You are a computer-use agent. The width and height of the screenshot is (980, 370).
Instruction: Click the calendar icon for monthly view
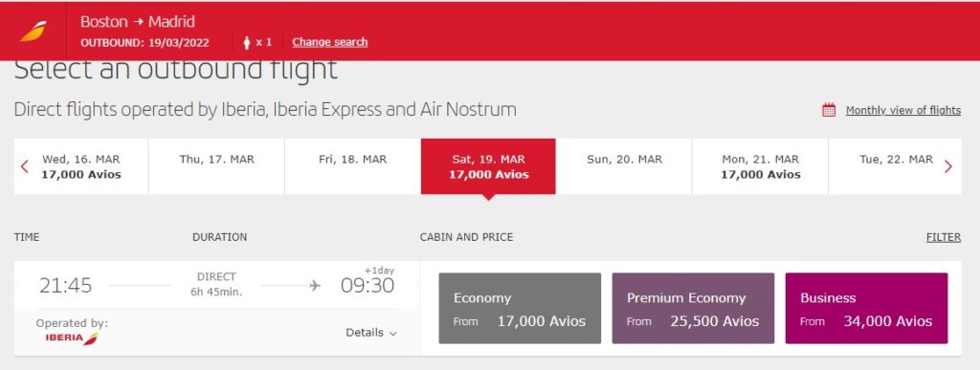pos(829,111)
